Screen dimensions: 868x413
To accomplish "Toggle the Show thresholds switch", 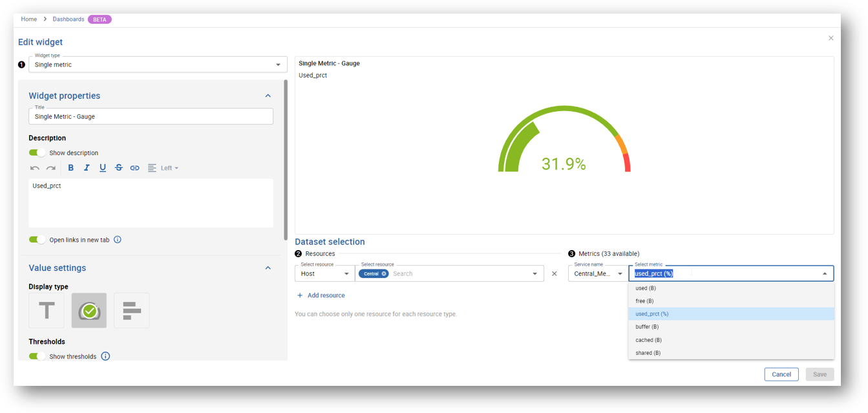I will (x=37, y=356).
